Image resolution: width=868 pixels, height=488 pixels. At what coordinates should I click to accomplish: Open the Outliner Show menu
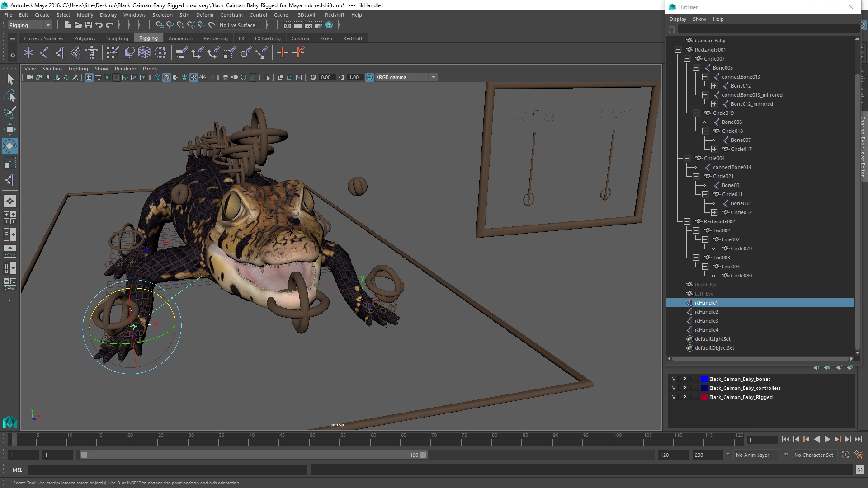coord(699,19)
